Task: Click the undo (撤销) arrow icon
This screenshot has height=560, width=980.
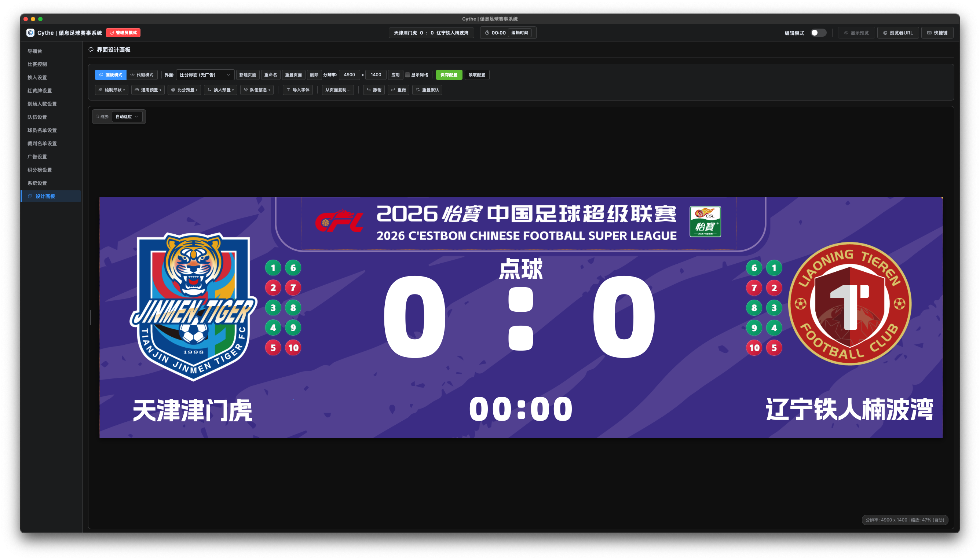Action: pyautogui.click(x=369, y=90)
